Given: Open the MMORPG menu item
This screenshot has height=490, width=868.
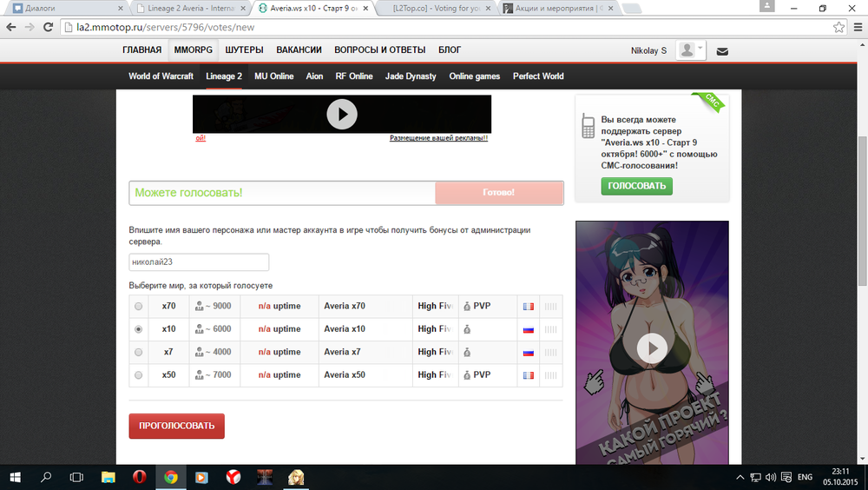Looking at the screenshot, I should (193, 50).
